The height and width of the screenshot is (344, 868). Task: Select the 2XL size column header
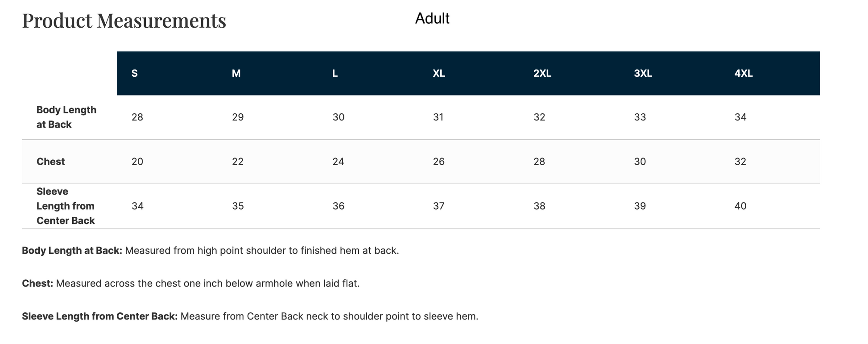click(542, 74)
